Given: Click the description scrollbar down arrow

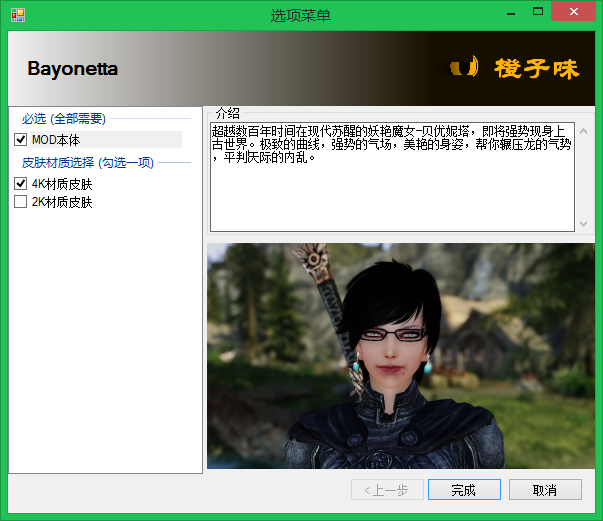Looking at the screenshot, I should point(583,223).
